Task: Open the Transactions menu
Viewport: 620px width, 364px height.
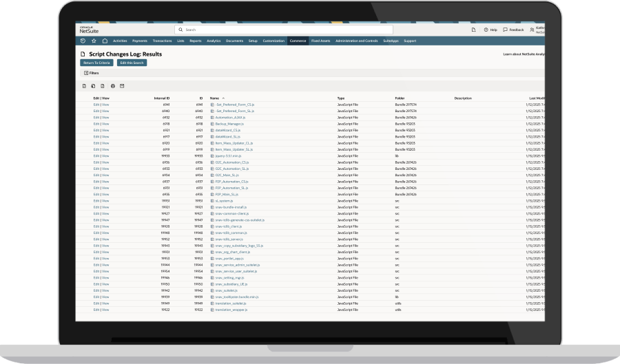Action: coord(162,41)
